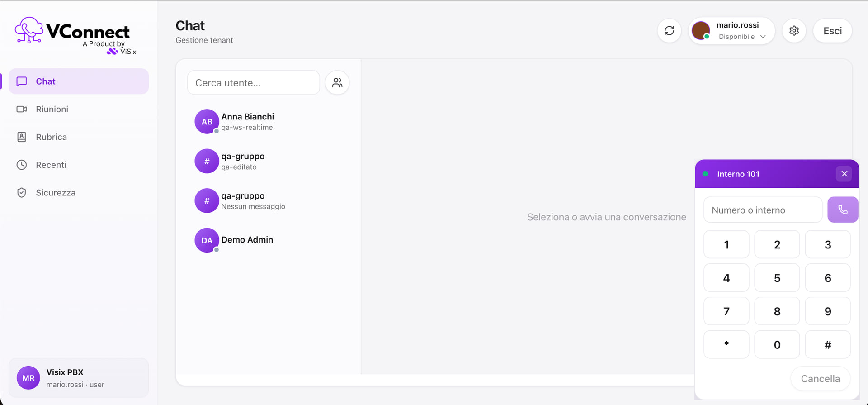Open settings gear icon
The image size is (868, 405).
coord(794,31)
